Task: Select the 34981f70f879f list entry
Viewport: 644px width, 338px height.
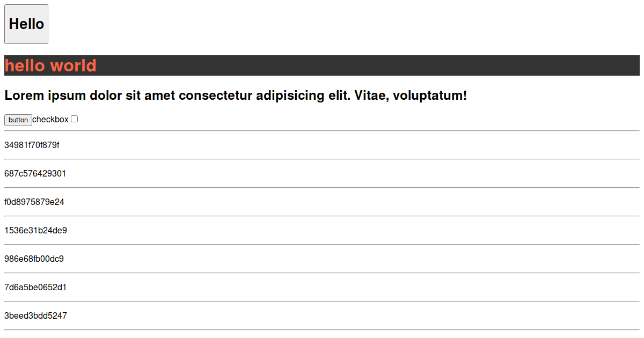Action: click(x=32, y=145)
